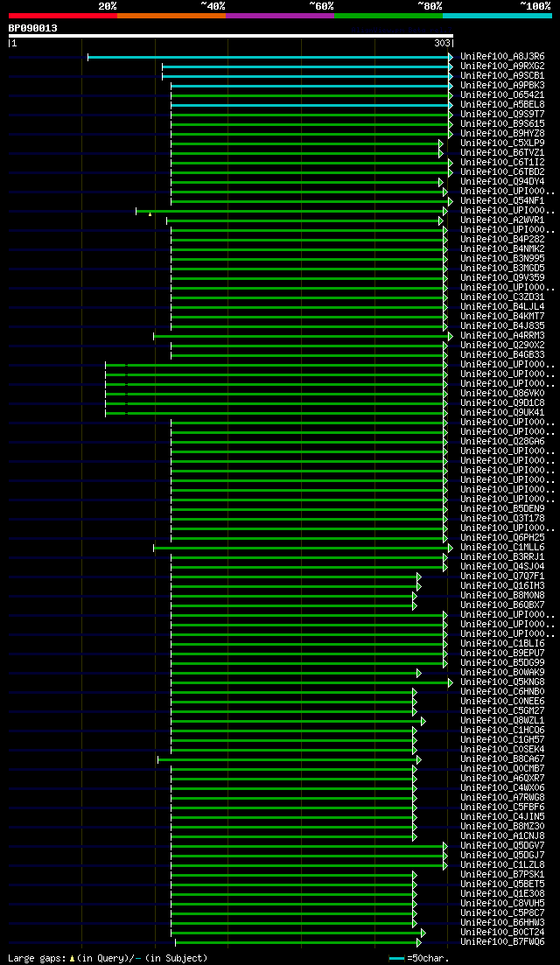
Task: Click the white query sequence bar 1-303
Action: 231,36
